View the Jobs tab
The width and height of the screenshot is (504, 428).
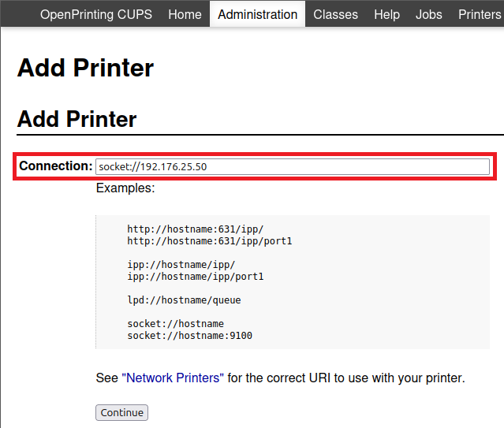(429, 14)
